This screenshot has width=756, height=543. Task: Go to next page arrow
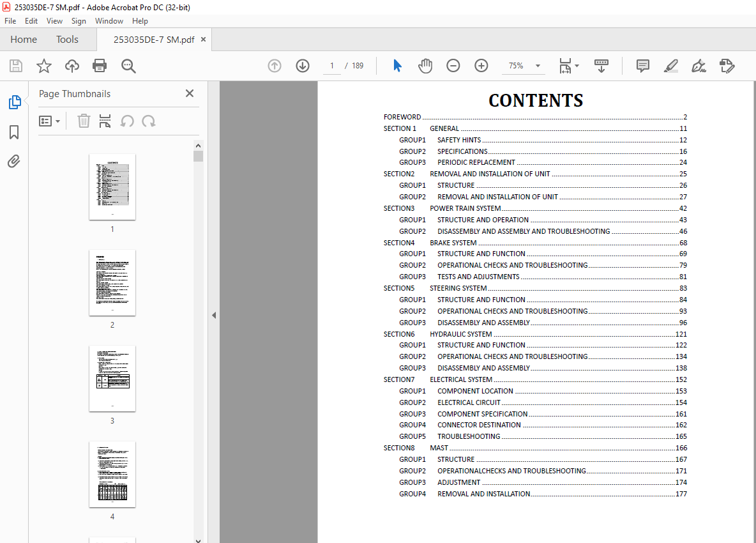tap(303, 66)
